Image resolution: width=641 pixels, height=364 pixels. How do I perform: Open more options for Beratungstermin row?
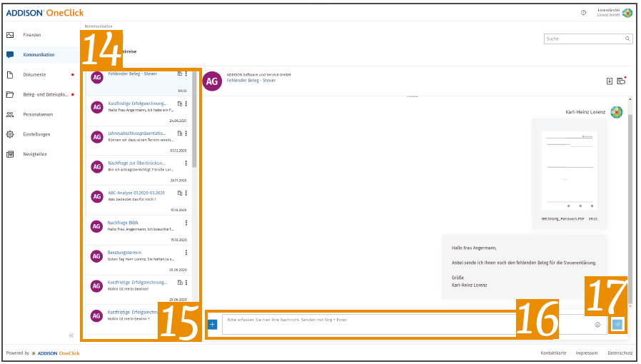tap(186, 253)
